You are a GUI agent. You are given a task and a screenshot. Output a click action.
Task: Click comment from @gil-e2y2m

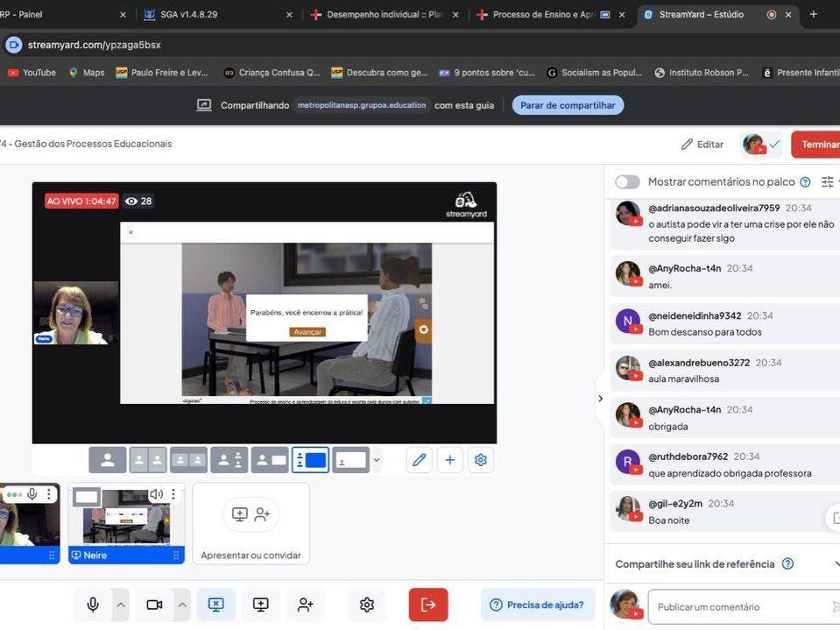tap(726, 512)
